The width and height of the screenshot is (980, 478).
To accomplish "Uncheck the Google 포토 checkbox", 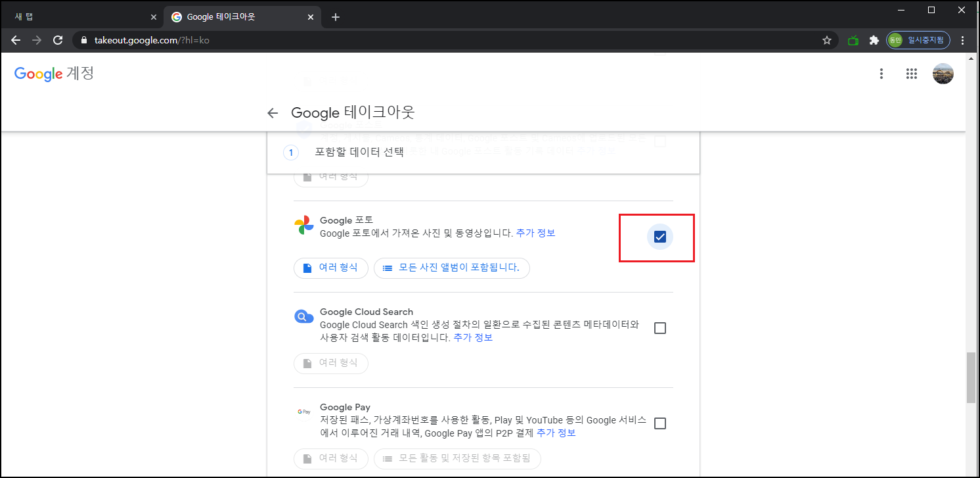I will click(x=660, y=237).
